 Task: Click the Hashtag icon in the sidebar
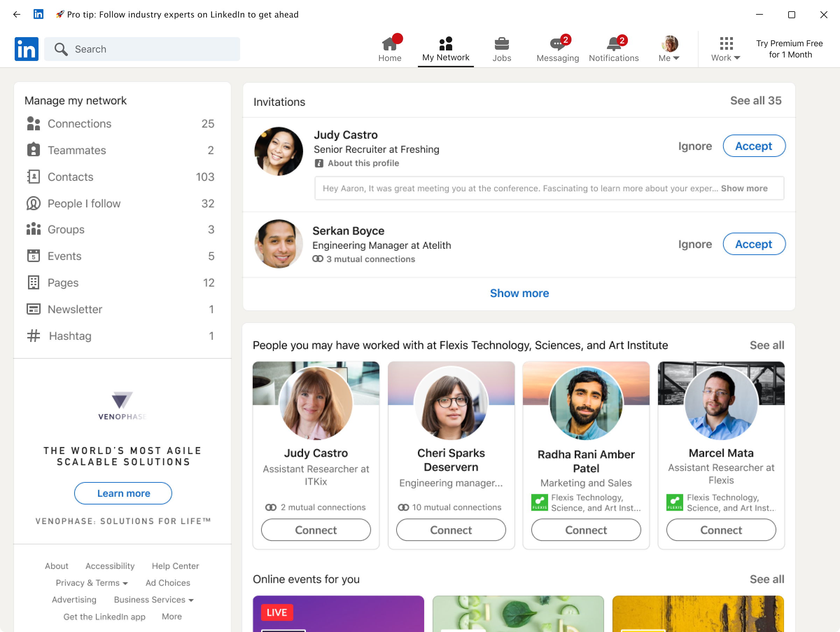tap(33, 336)
